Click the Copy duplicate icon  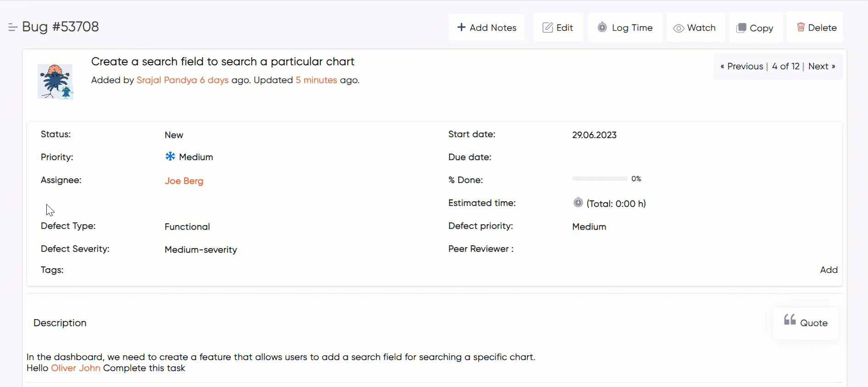(x=741, y=28)
